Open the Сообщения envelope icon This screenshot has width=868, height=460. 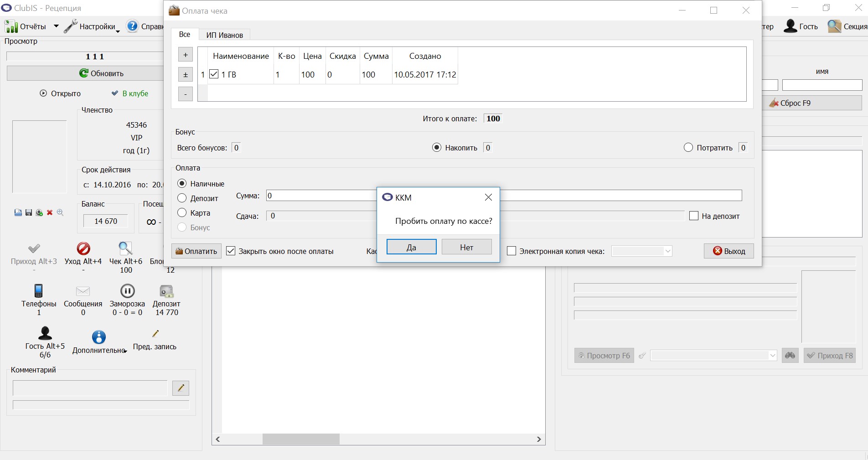coord(83,291)
